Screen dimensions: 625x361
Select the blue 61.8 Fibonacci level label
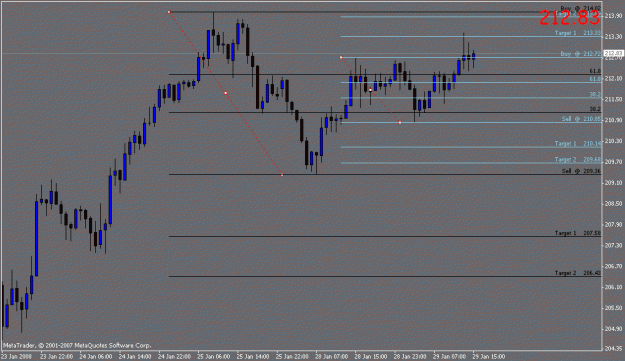pyautogui.click(x=595, y=79)
